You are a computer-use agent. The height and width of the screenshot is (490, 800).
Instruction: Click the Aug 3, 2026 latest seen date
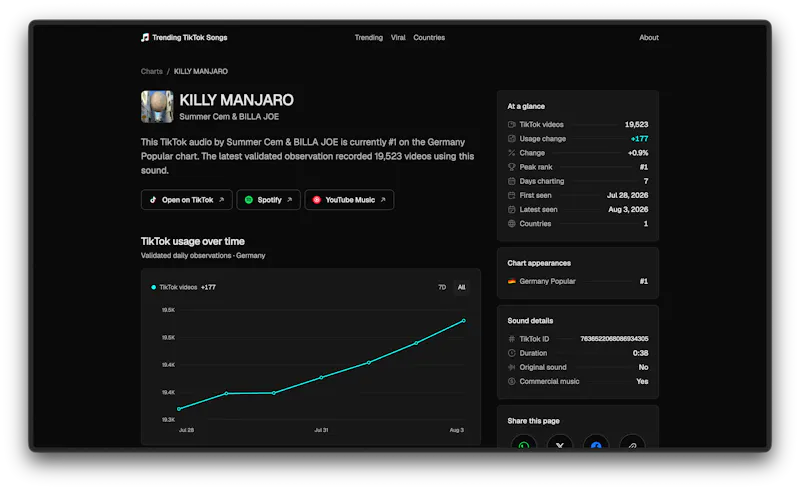coord(628,209)
